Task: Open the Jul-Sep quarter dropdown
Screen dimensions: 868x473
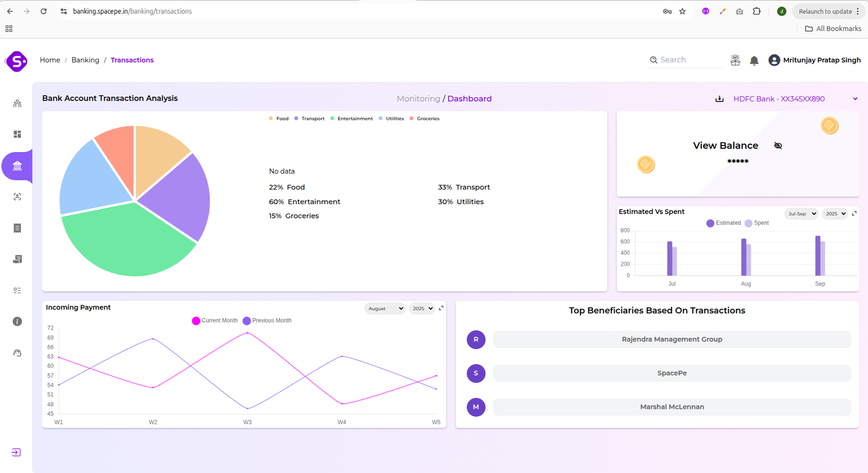Action: pyautogui.click(x=801, y=214)
